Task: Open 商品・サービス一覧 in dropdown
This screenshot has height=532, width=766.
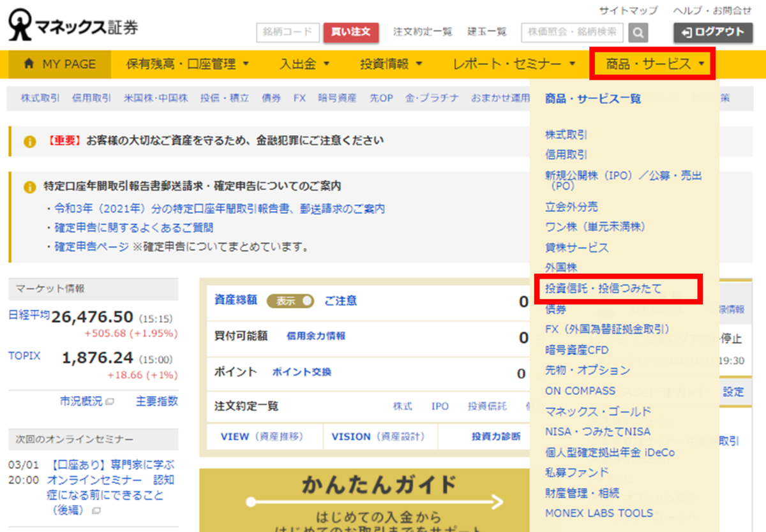Action: (x=593, y=99)
